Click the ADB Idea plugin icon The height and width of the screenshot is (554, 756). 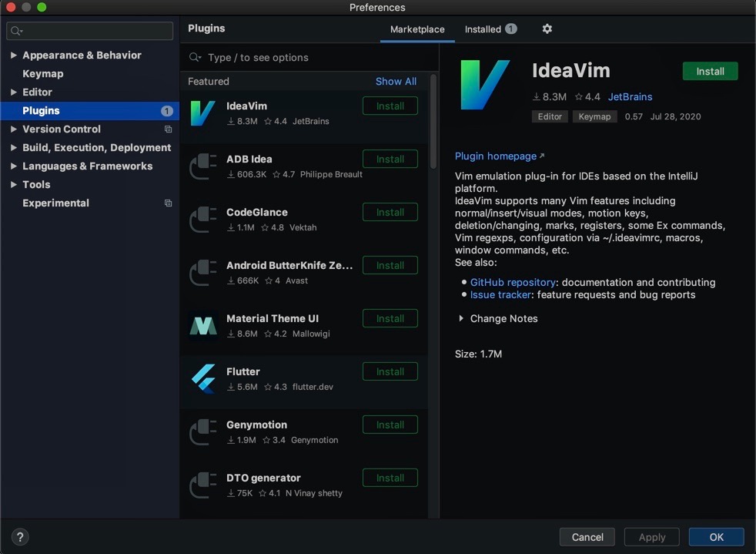click(202, 166)
